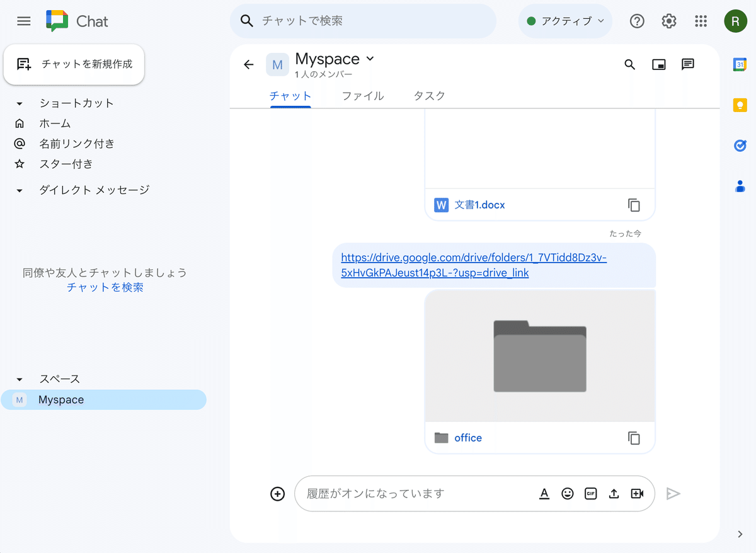Search within the Myspace conversation

629,64
